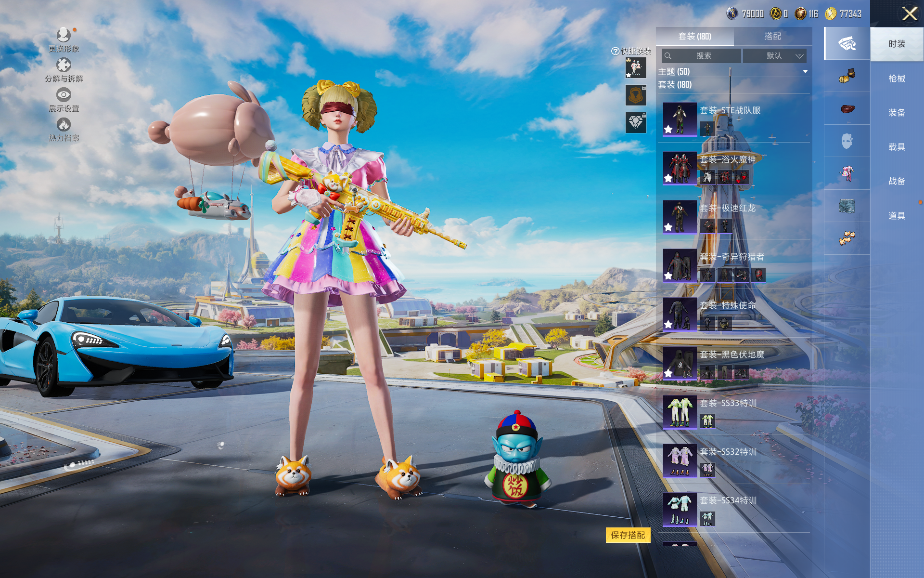The height and width of the screenshot is (578, 924).
Task: Click the 热力档案 flame icon
Action: coord(64,125)
